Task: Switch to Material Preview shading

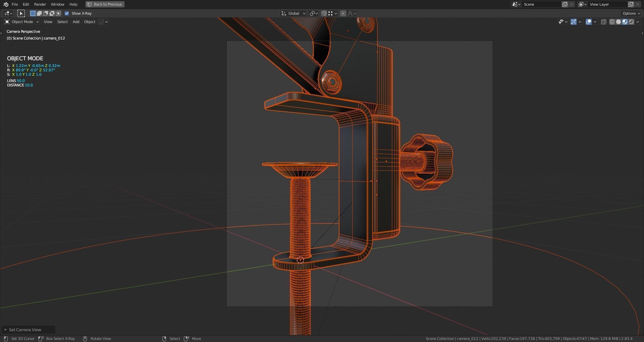Action: coord(625,22)
